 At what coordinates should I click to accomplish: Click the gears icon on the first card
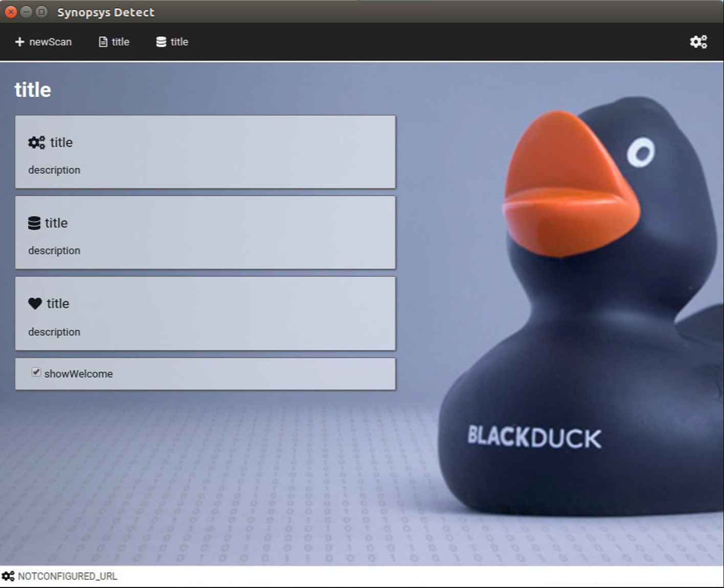[35, 142]
